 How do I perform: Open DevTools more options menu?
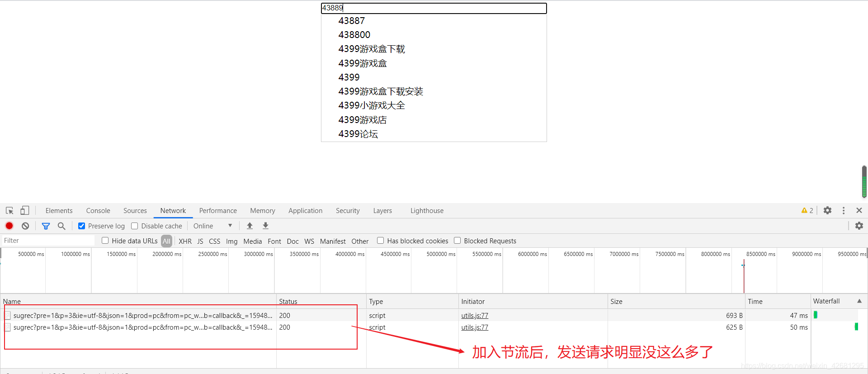(843, 210)
